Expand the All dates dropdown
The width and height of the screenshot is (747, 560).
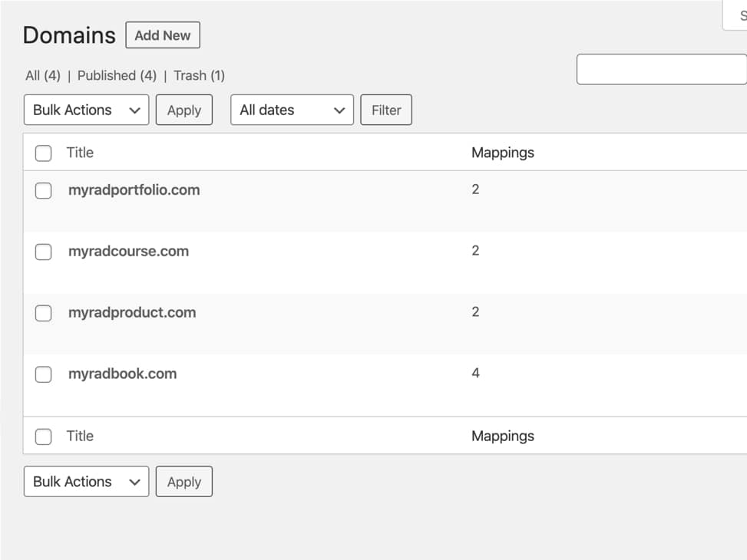coord(292,110)
